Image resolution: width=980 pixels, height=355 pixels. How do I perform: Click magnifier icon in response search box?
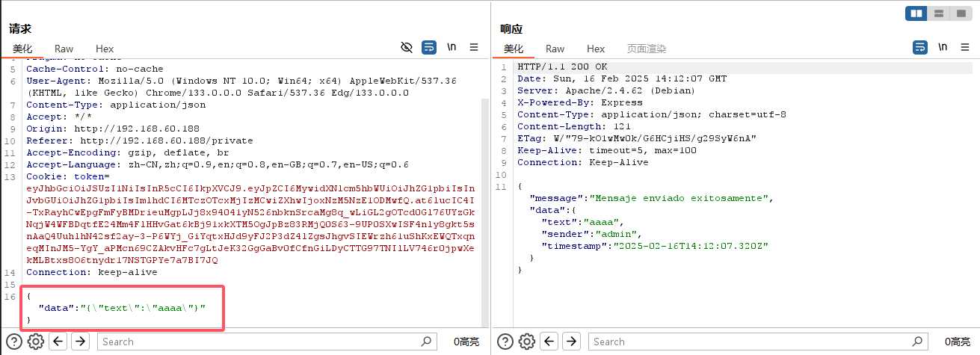coord(918,342)
